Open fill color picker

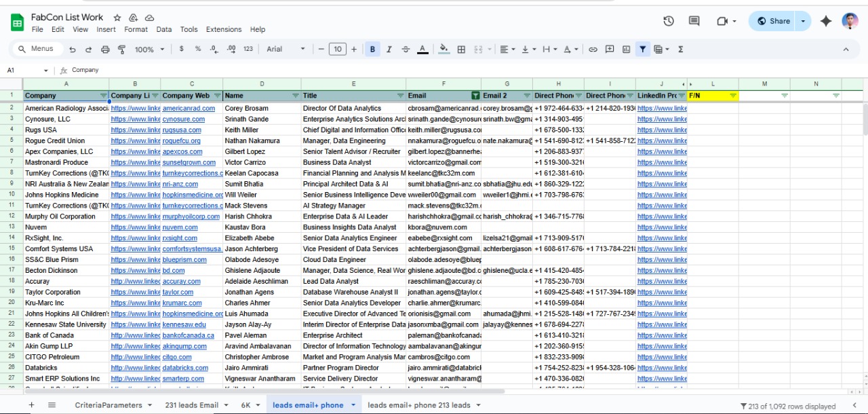[444, 49]
